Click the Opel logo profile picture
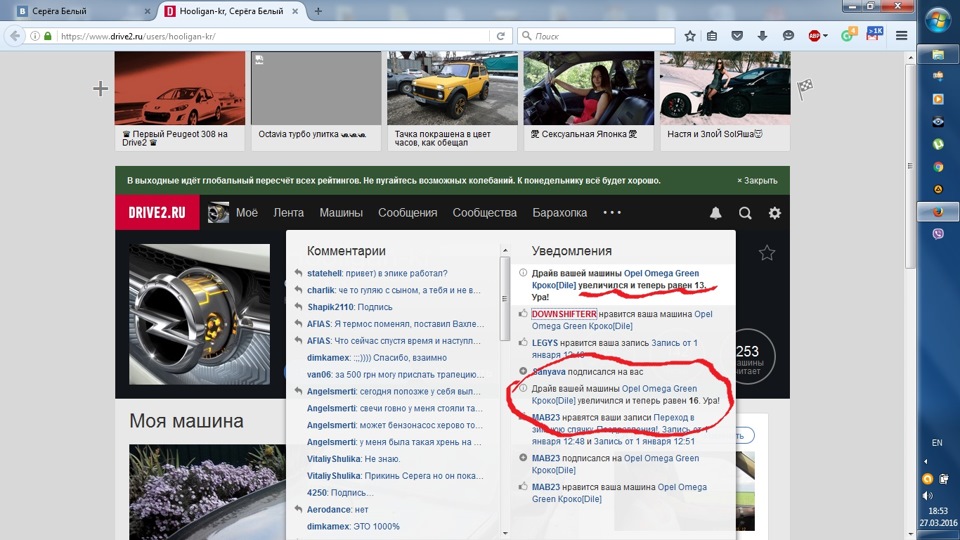 click(x=200, y=314)
